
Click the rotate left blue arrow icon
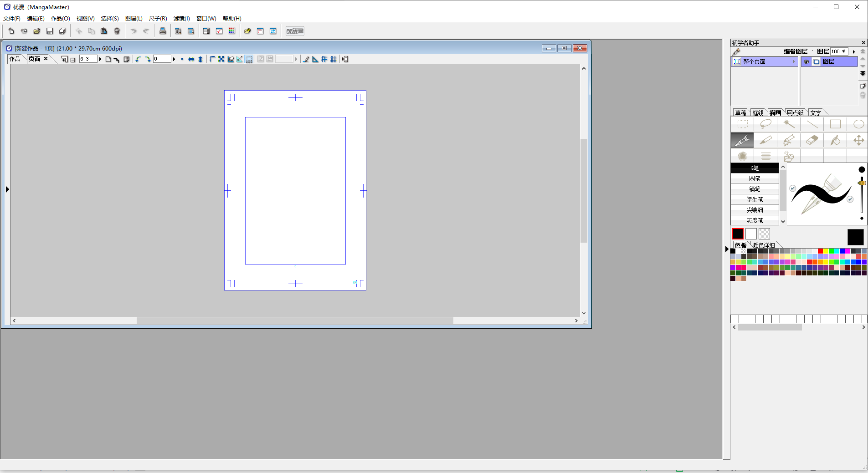(138, 59)
